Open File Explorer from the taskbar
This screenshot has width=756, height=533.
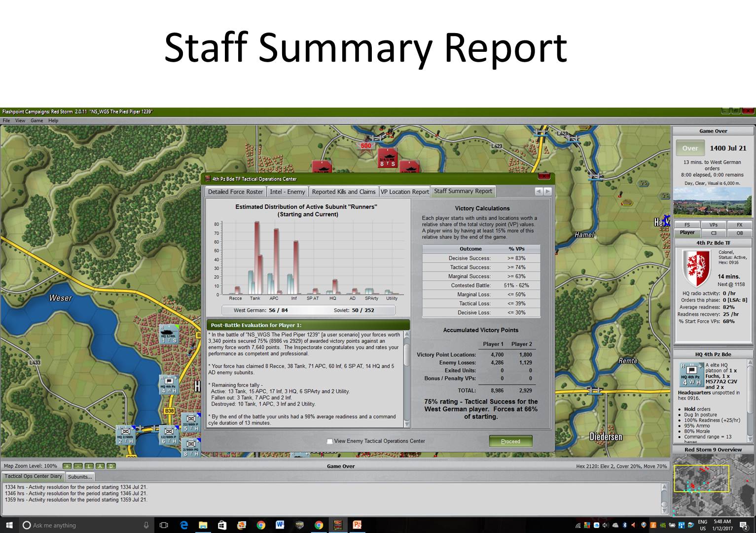pyautogui.click(x=203, y=525)
